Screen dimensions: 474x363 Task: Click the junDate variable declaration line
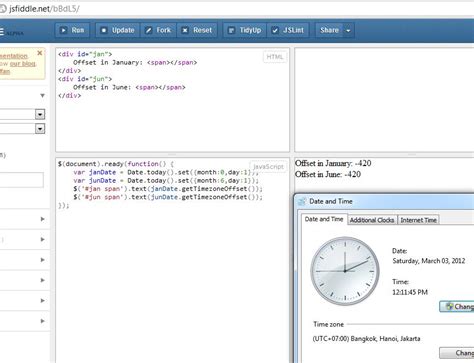click(x=166, y=181)
